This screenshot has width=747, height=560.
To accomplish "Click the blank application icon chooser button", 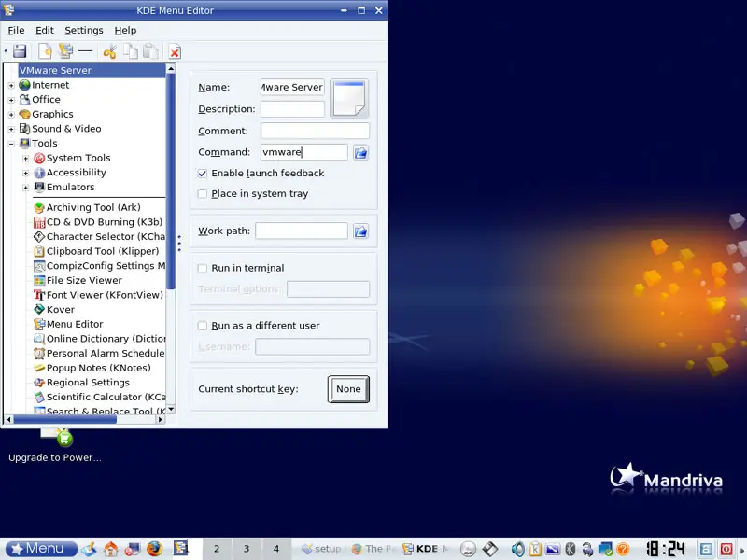I will (x=349, y=98).
